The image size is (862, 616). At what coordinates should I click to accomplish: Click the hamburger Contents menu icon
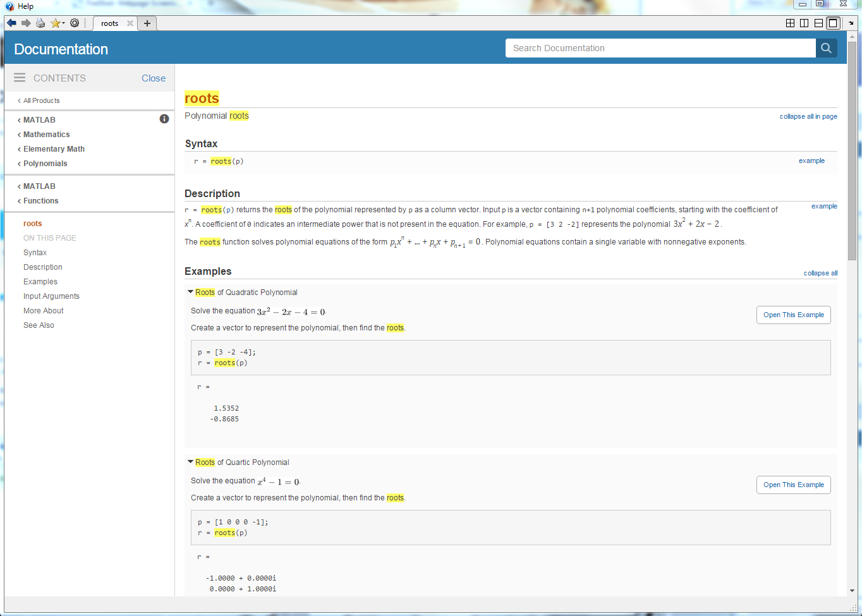click(x=20, y=78)
